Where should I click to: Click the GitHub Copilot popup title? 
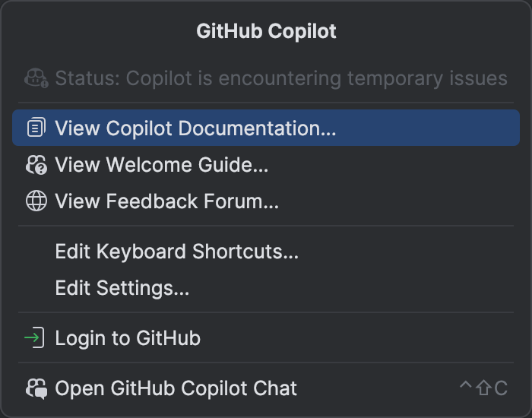click(266, 31)
